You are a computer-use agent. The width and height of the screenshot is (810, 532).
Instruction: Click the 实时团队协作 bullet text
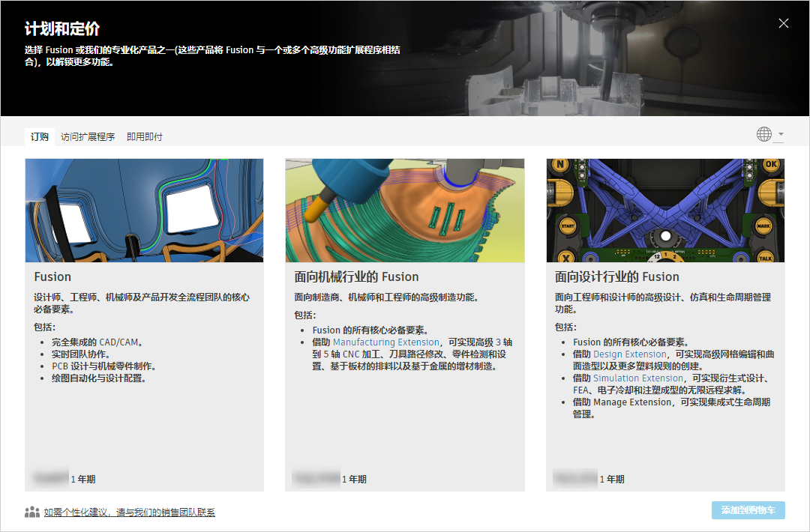(81, 354)
